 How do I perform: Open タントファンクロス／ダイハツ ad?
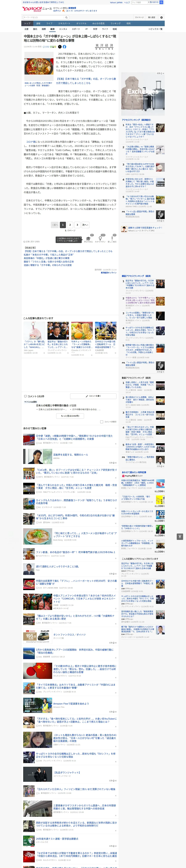click(70, 635)
